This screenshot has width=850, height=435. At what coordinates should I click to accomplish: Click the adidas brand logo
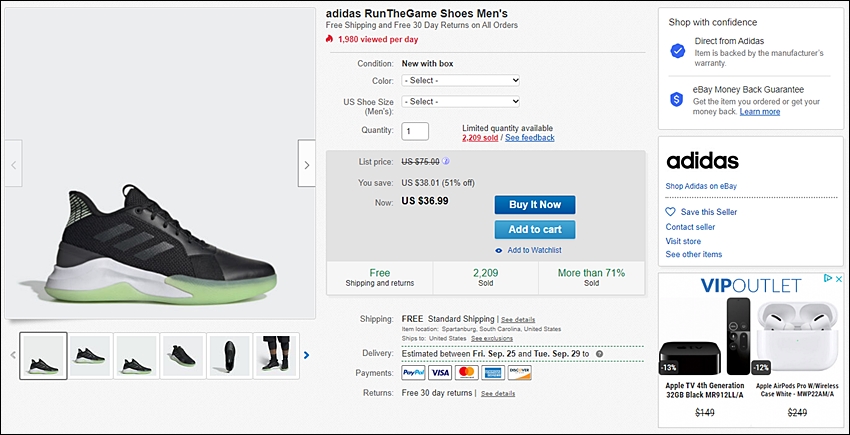(702, 161)
